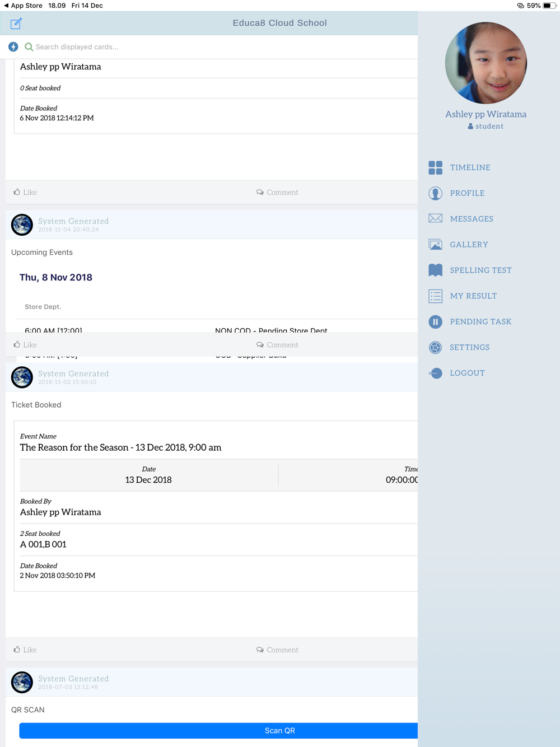Viewport: 560px width, 747px height.
Task: Tap the QR SCAN post title
Action: tap(28, 710)
